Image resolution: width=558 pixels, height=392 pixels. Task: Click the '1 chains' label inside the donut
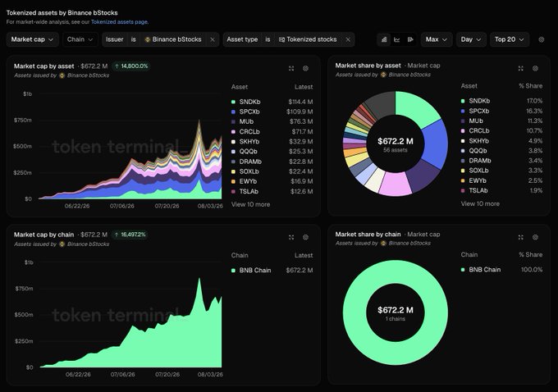[x=396, y=319]
